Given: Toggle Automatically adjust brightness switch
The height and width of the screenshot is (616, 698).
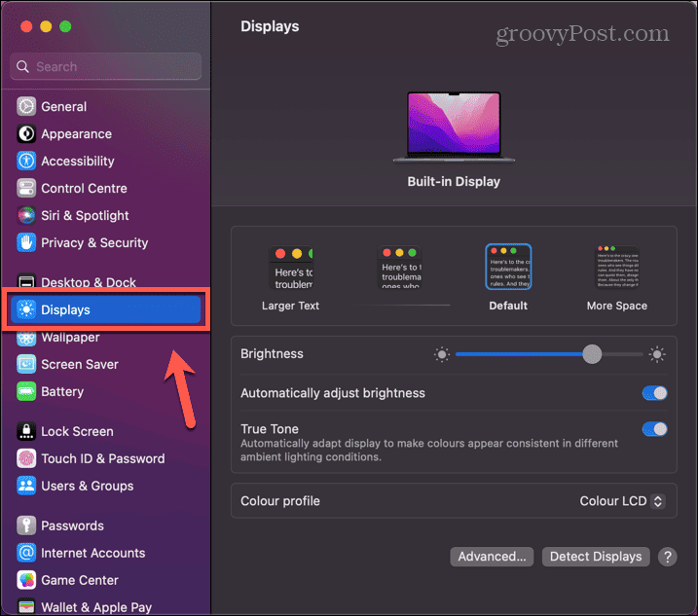Looking at the screenshot, I should tap(654, 393).
